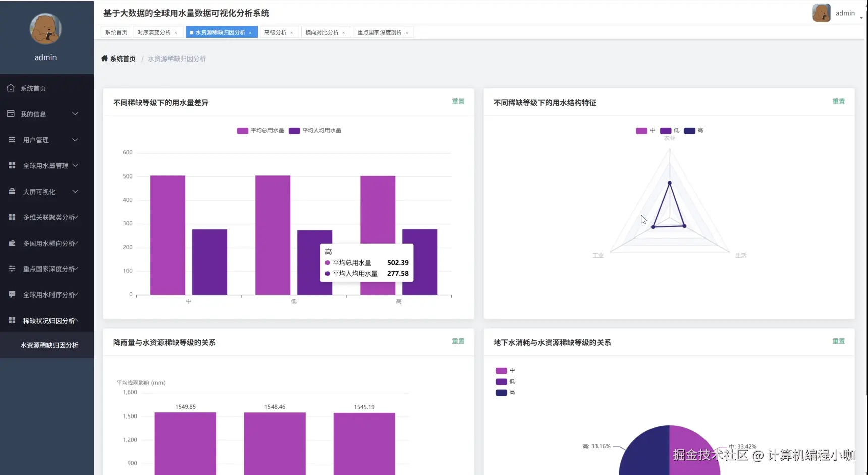The height and width of the screenshot is (475, 868).
Task: Toggle the 高 entry in groundwater pie legend
Action: coord(505,393)
